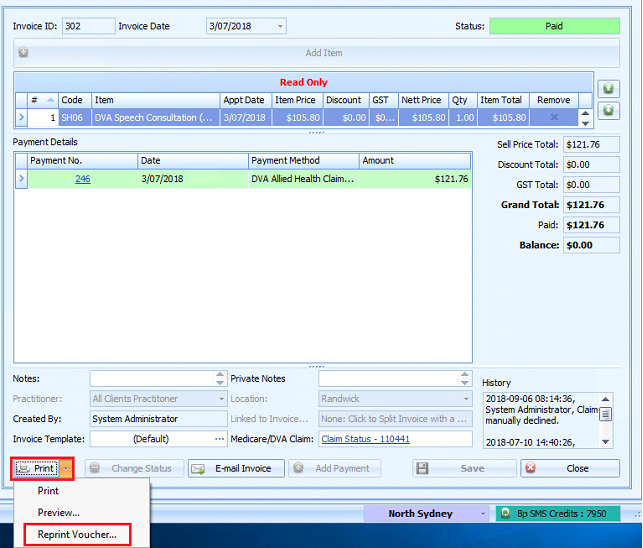
Task: Click the Save button
Action: tap(464, 468)
